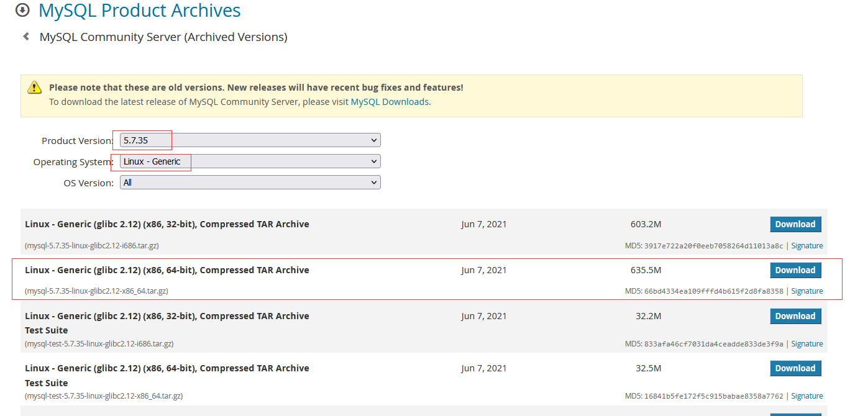Open Signature link for mysql-5.7.35-linux-glibc2.12-i686.tar.gz
This screenshot has height=416, width=868.
(x=807, y=246)
